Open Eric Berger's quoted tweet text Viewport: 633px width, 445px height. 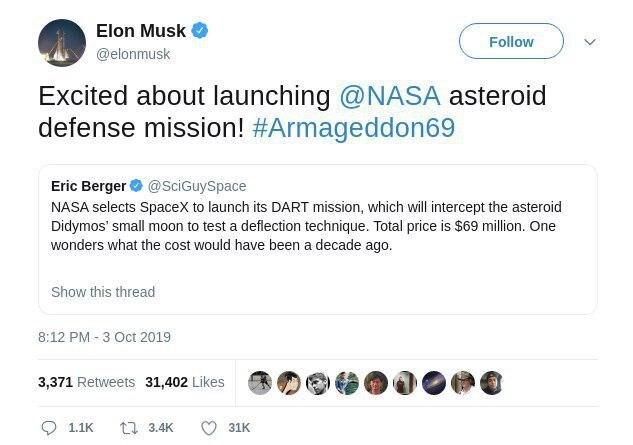[x=306, y=226]
